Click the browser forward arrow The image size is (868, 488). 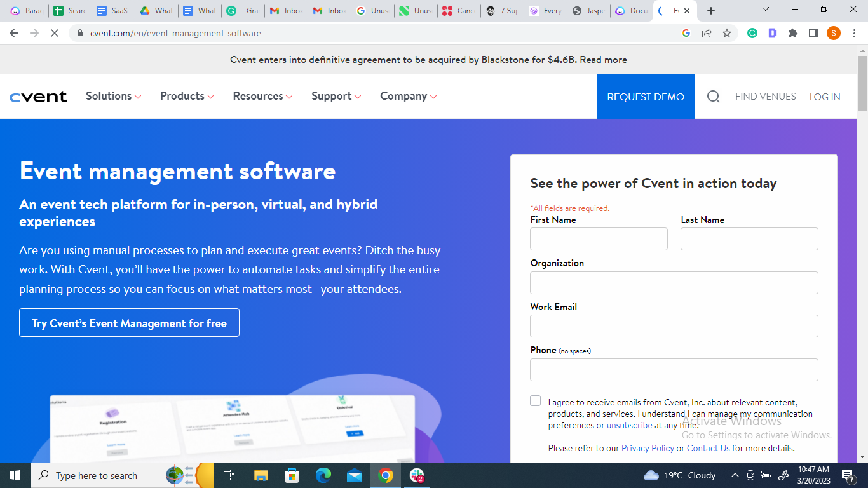34,33
